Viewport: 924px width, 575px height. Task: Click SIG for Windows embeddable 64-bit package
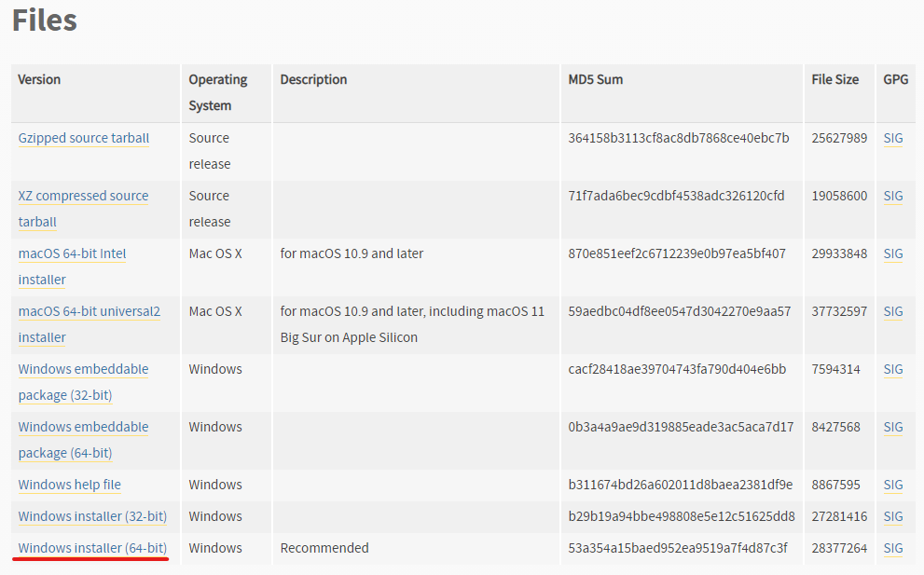point(893,427)
